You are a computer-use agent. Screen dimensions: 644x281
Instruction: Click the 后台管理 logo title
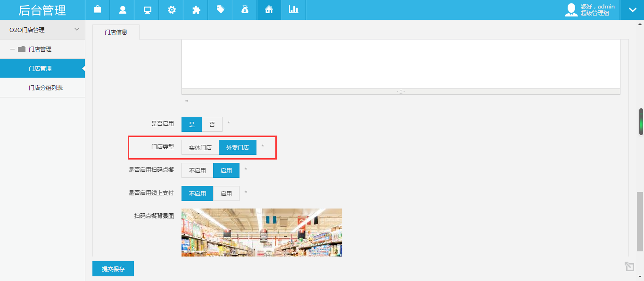[x=42, y=10]
